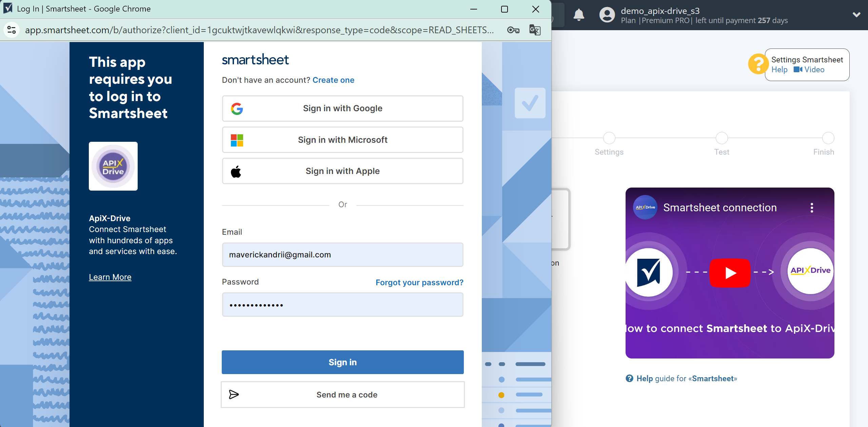Click the Microsoft sign-in button icon
Image resolution: width=868 pixels, height=427 pixels.
[236, 140]
